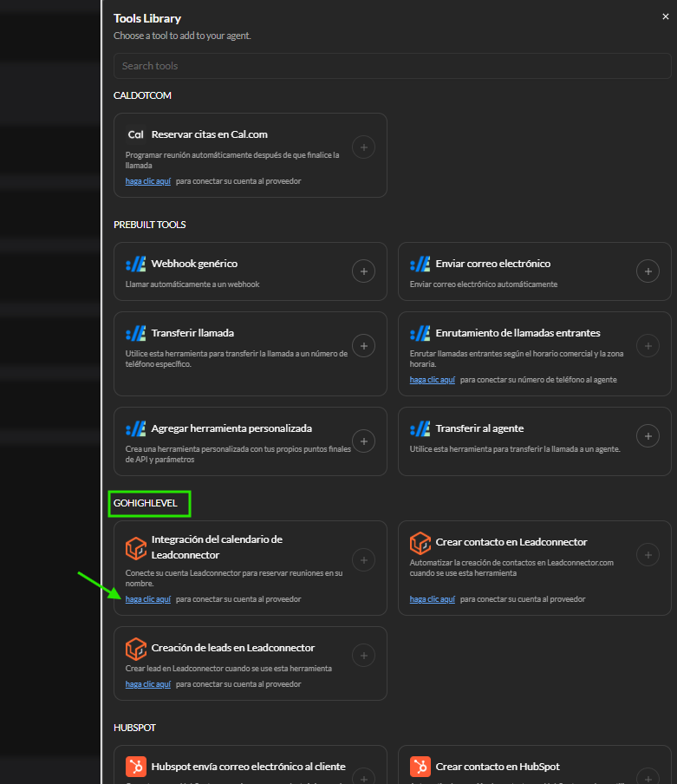Screen dimensions: 677x784
Task: Click 'haga clic aquí' in Crear contacto Leadconnector card
Action: point(433,599)
